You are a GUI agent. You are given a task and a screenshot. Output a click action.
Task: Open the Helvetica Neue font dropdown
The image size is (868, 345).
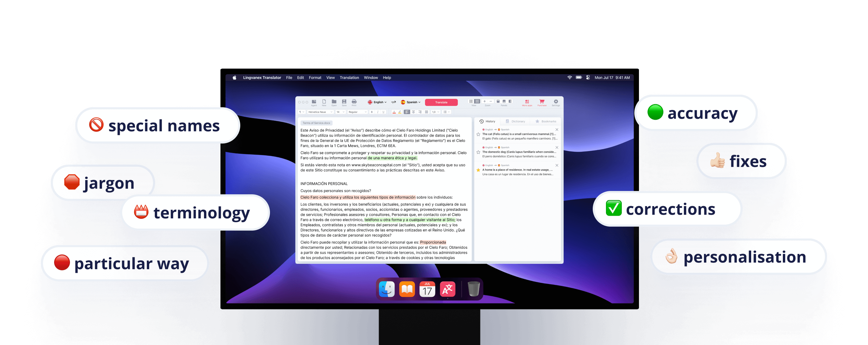click(320, 112)
